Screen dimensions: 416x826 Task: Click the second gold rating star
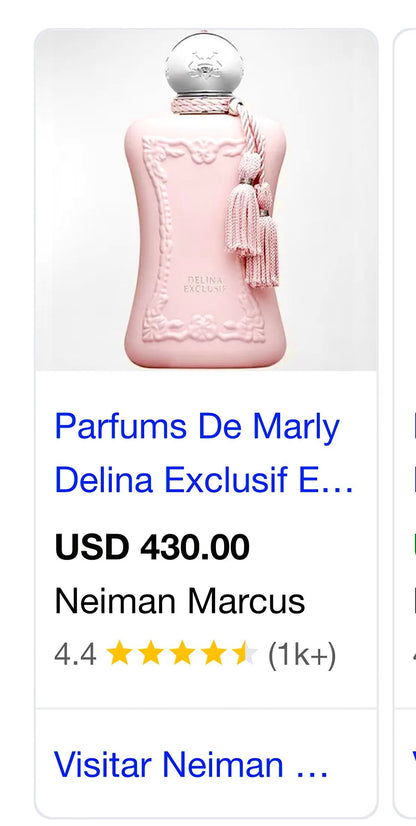click(x=150, y=653)
